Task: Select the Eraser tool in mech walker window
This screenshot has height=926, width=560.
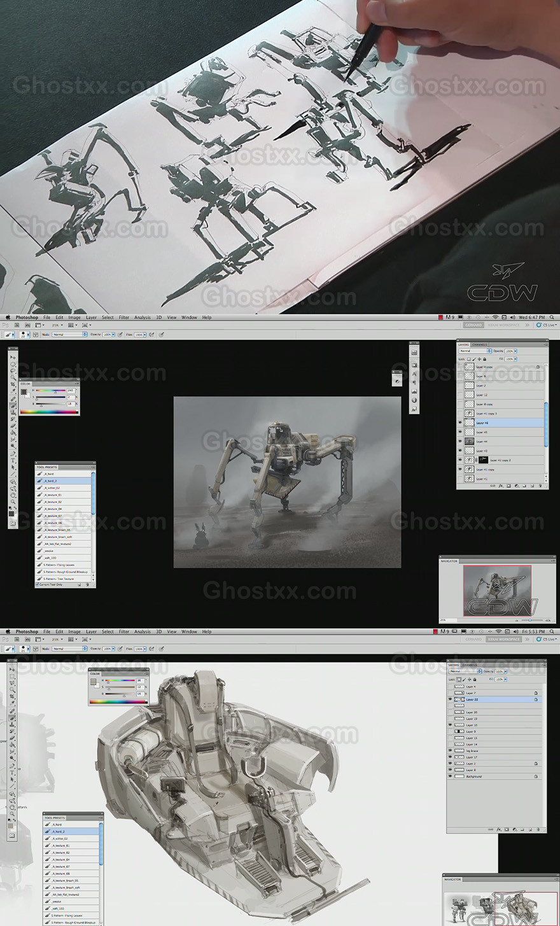Action: tap(13, 426)
